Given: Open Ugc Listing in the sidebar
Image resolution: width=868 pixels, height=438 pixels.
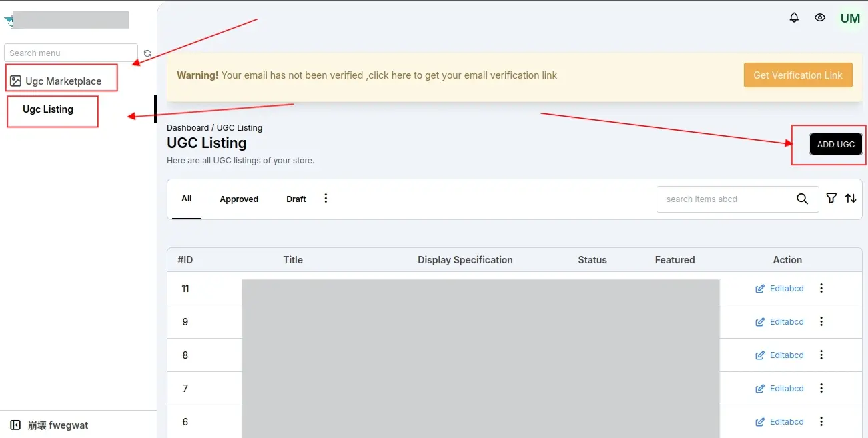Looking at the screenshot, I should point(48,109).
